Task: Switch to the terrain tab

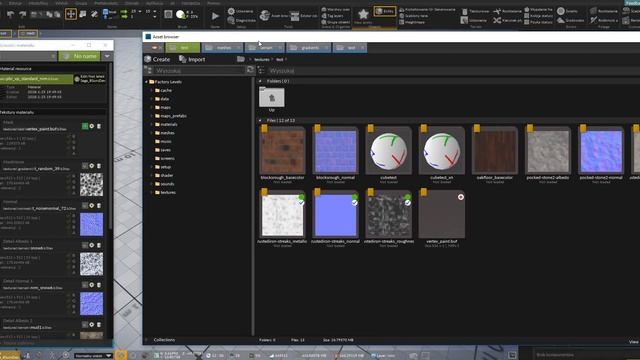Action: pos(264,48)
